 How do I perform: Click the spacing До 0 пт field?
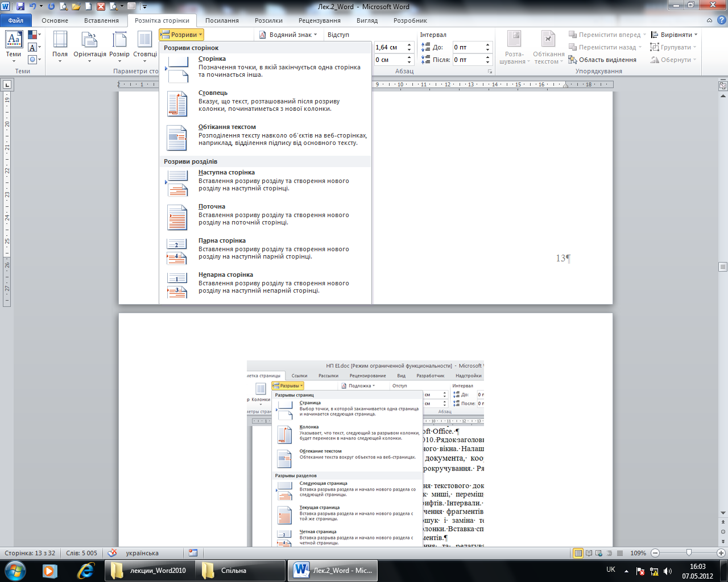(468, 47)
